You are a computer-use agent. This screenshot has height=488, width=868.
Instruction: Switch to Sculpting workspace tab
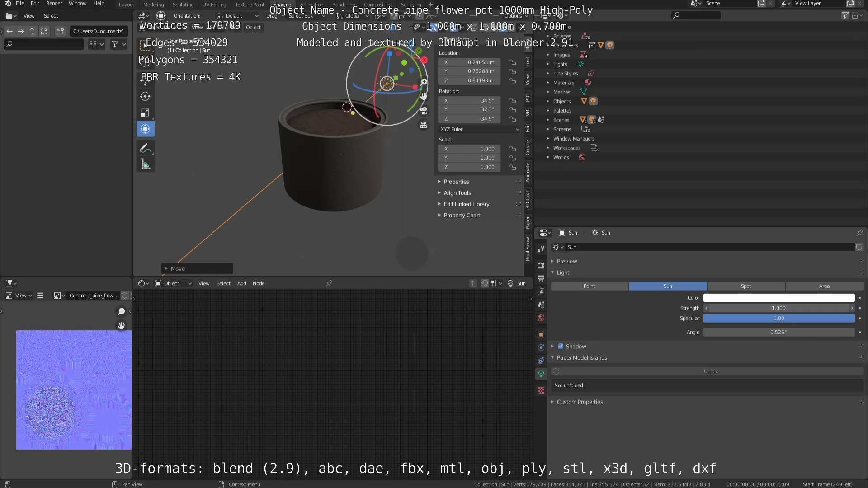(x=183, y=5)
